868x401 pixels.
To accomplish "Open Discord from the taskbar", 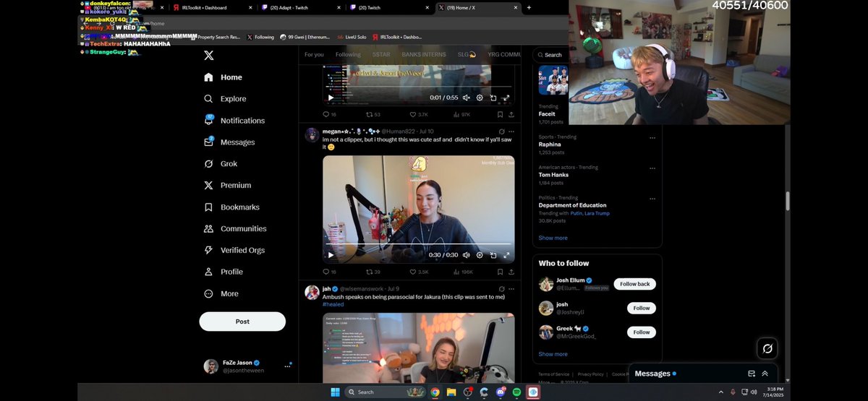I will click(x=500, y=392).
